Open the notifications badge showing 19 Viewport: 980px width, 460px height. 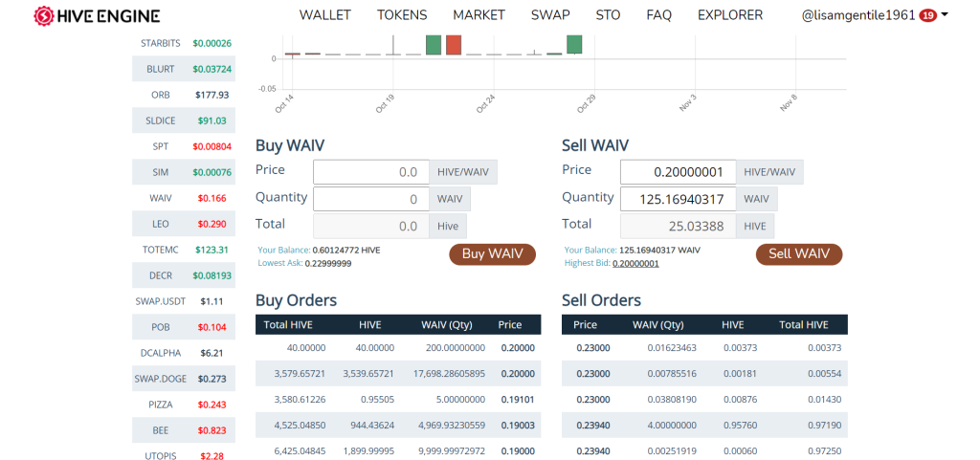[x=928, y=15]
